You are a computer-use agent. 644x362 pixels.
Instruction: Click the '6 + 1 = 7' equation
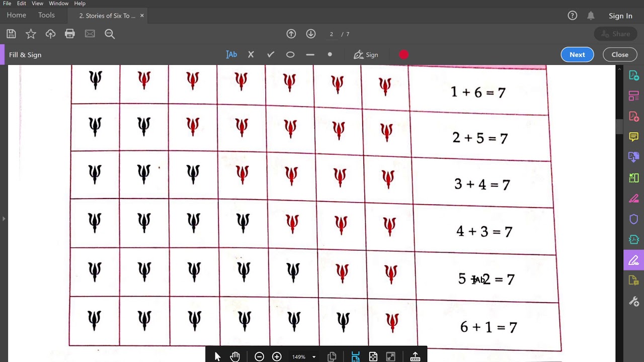[x=489, y=327]
